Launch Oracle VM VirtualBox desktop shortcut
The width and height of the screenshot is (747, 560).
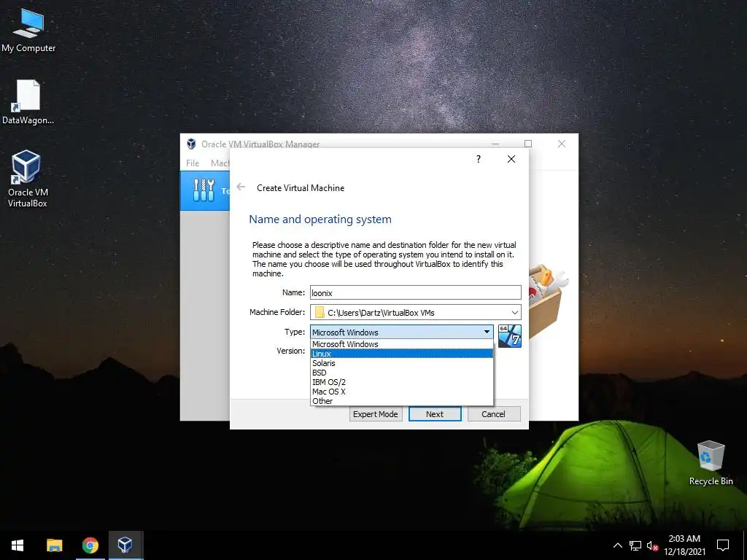tap(27, 179)
